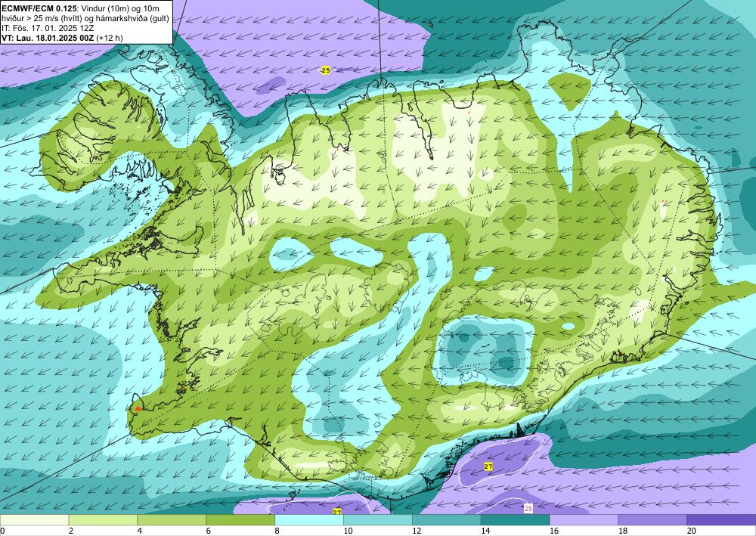This screenshot has width=756, height=536.
Task: Click the 18–20 m/s medium purple legend swatch
Action: click(x=653, y=520)
